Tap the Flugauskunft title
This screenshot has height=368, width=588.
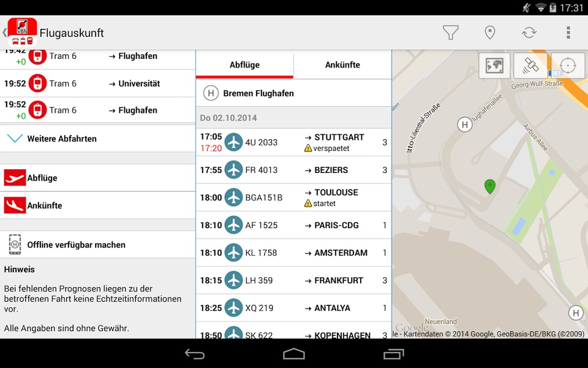[72, 33]
